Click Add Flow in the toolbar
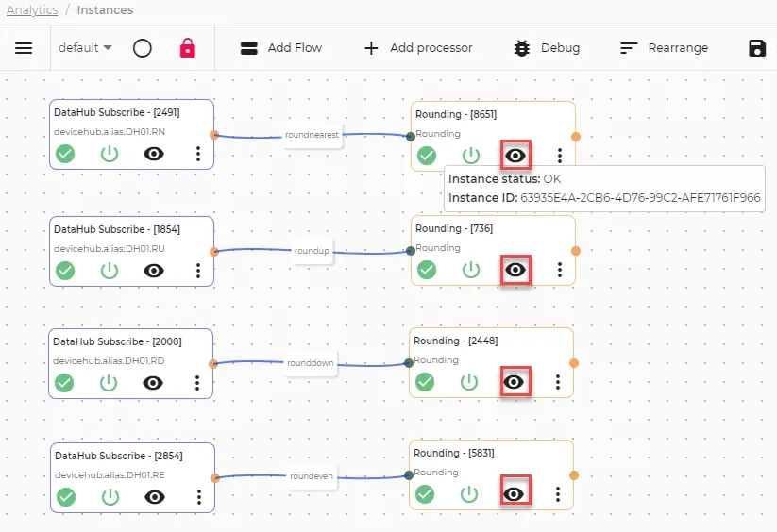The image size is (777, 532). (x=281, y=48)
